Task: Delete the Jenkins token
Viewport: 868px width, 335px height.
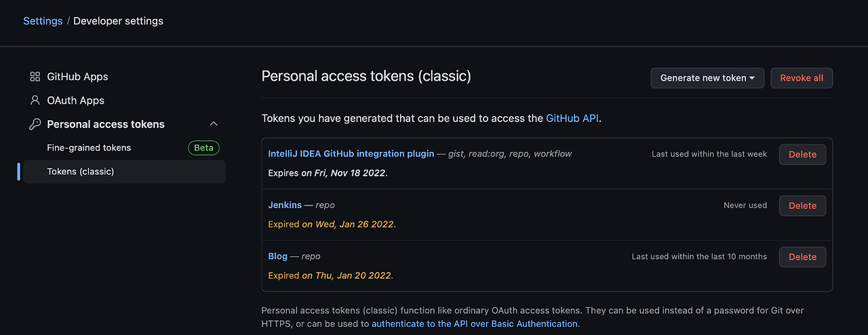Action: (802, 205)
